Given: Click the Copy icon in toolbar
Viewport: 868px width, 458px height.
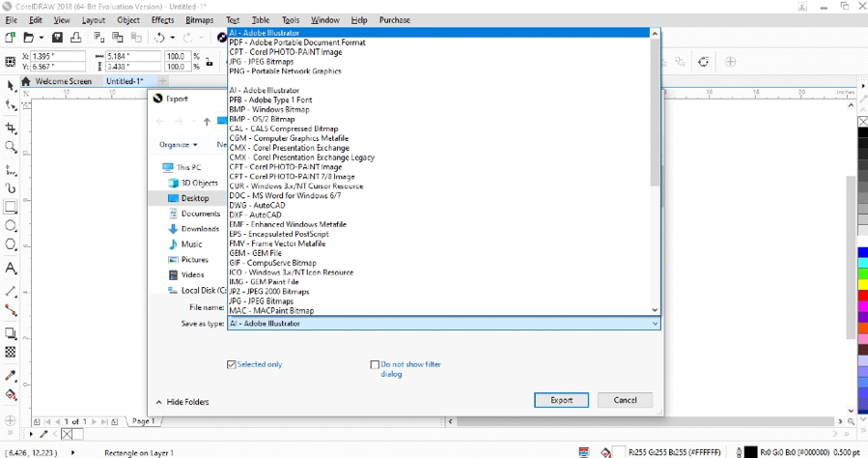Looking at the screenshot, I should [118, 37].
